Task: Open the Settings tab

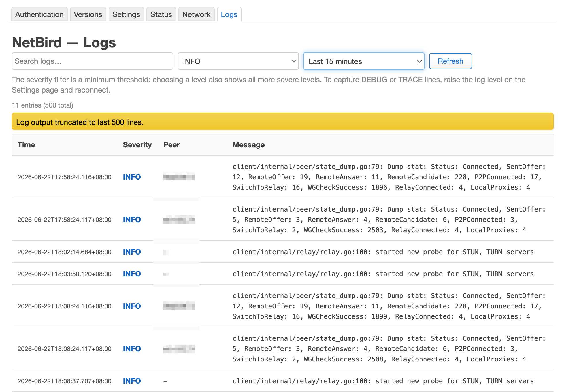Action: click(x=126, y=14)
